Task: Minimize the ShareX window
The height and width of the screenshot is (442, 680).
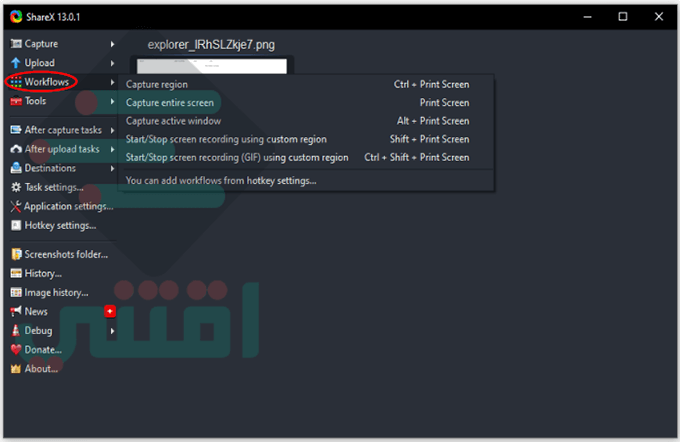Action: 588,16
